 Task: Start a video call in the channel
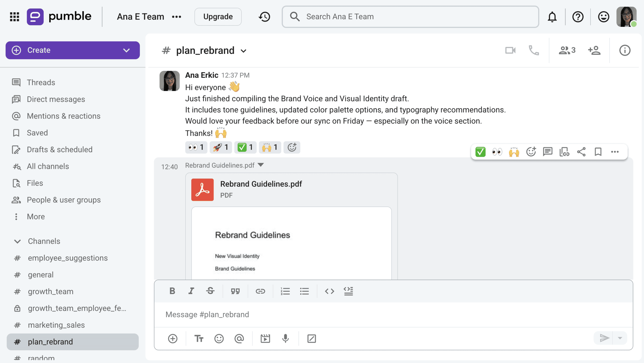tap(510, 50)
